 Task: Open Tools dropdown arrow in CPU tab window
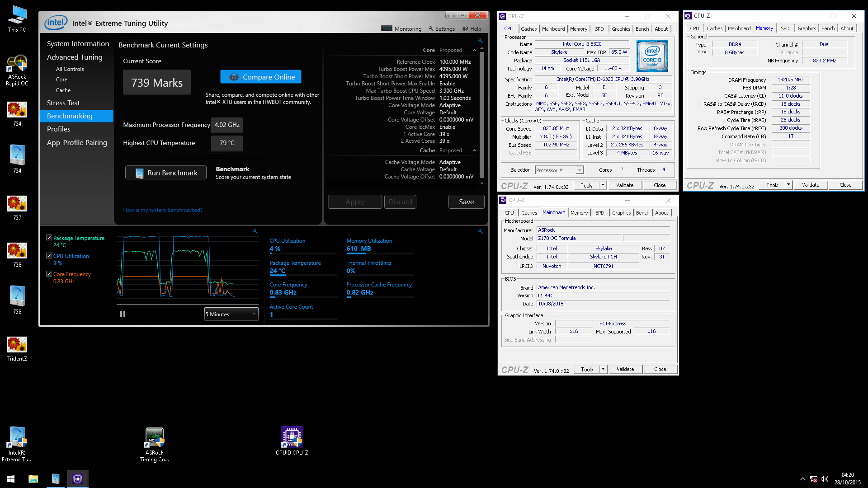click(x=603, y=185)
